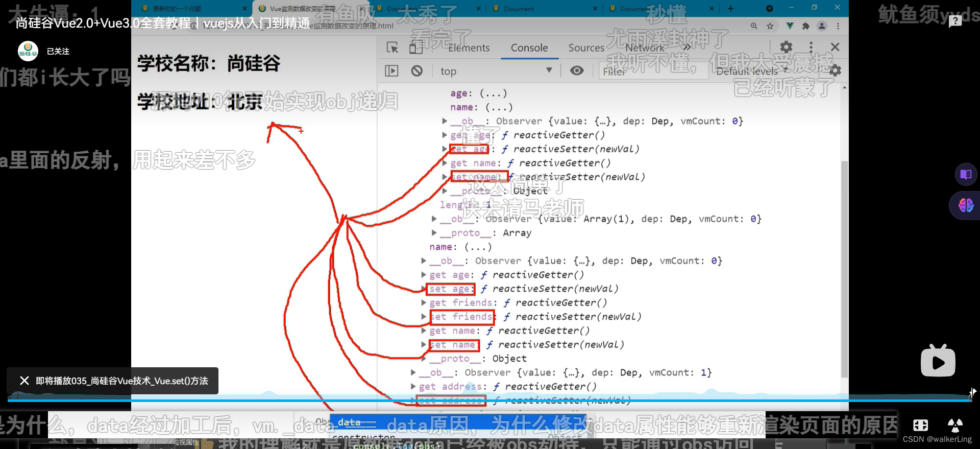Open the Chrome extensions puzzle icon
Image resolution: width=980 pixels, height=449 pixels.
tap(806, 26)
